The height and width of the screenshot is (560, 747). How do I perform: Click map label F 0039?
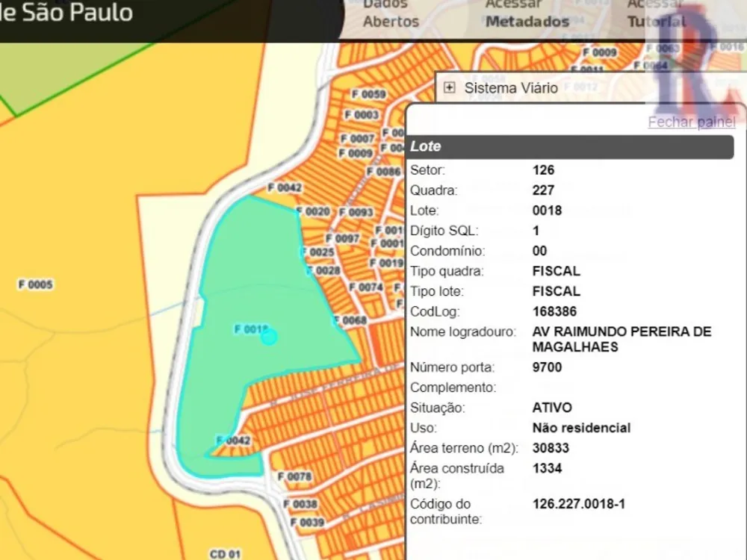pyautogui.click(x=307, y=523)
